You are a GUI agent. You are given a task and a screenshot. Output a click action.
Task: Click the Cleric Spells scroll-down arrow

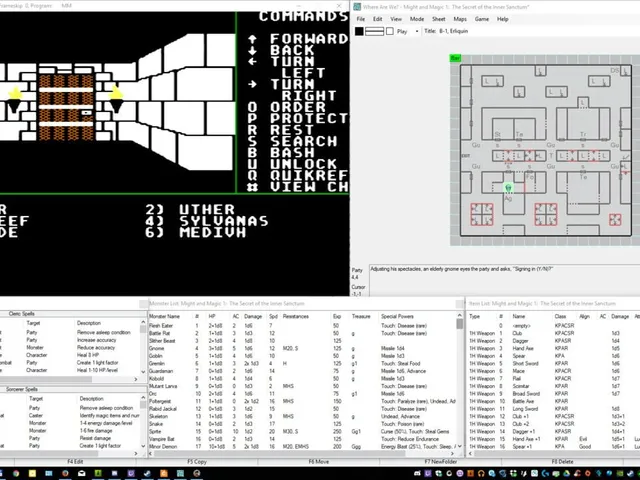143,371
